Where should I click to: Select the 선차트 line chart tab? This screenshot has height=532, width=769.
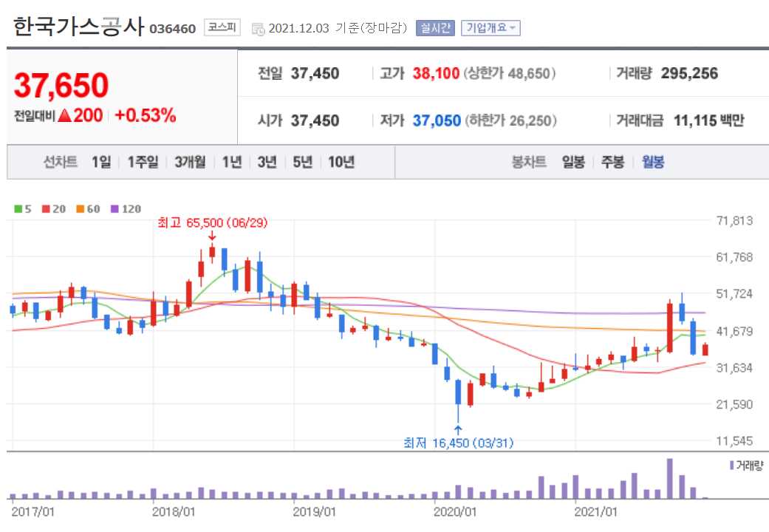pyautogui.click(x=60, y=162)
